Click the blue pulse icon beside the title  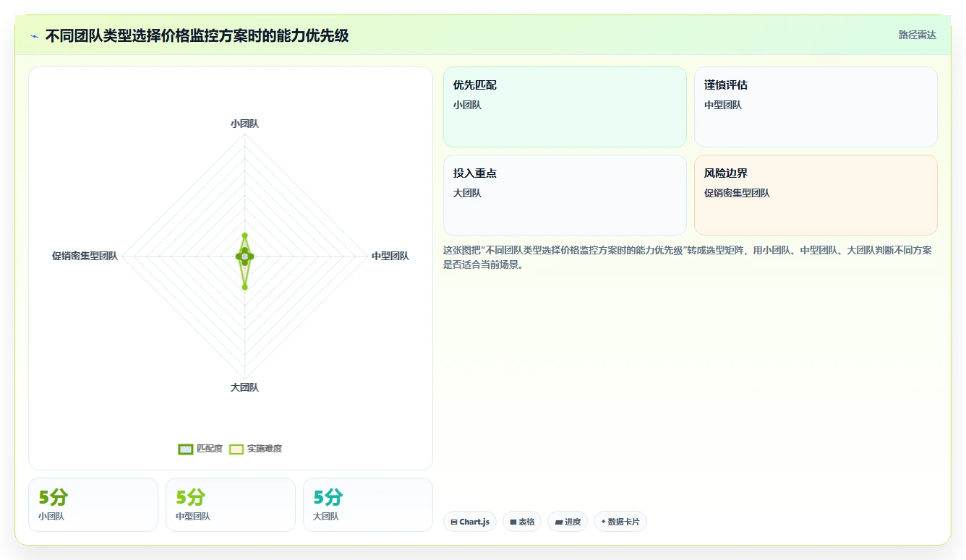click(x=34, y=36)
